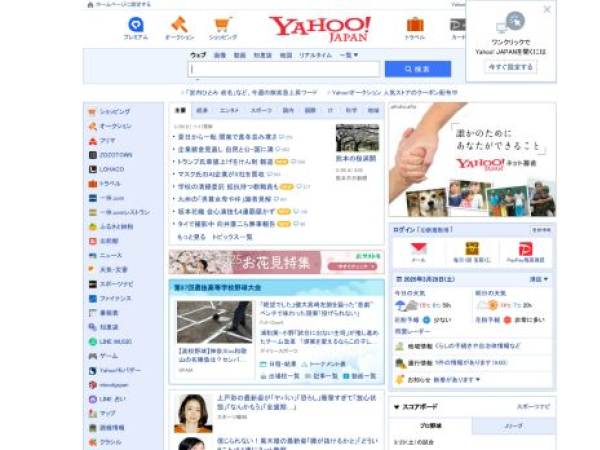The width and height of the screenshot is (600, 450).
Task: Open ニュース in the left sidebar
Action: pyautogui.click(x=111, y=255)
